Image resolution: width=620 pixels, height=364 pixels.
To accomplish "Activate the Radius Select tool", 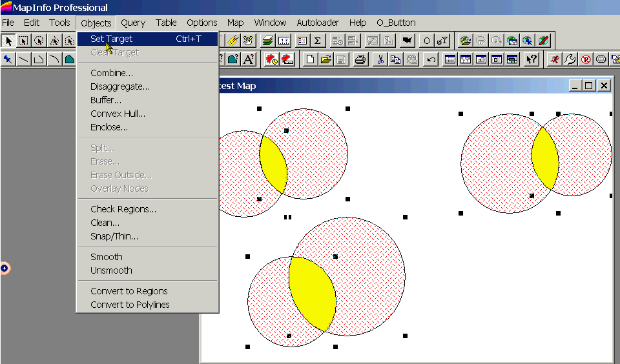I will pyautogui.click(x=39, y=41).
